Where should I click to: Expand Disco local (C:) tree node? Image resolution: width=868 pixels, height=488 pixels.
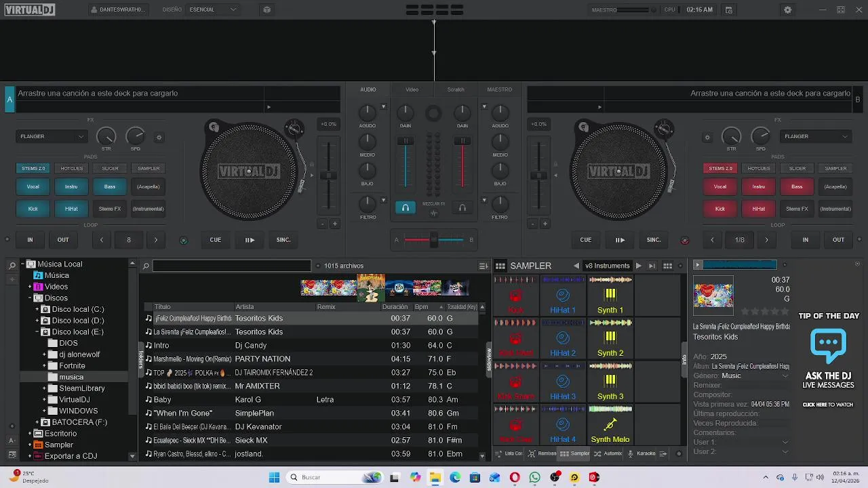[x=37, y=309]
